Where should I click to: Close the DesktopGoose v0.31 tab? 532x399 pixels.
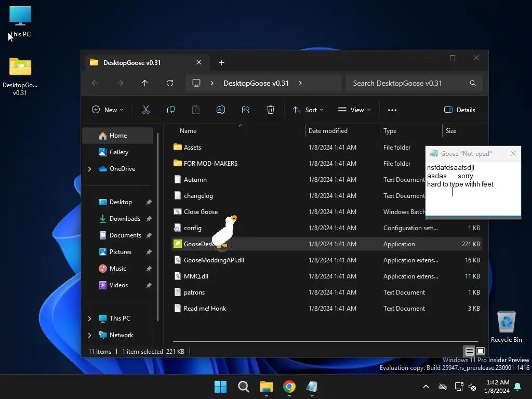199,62
